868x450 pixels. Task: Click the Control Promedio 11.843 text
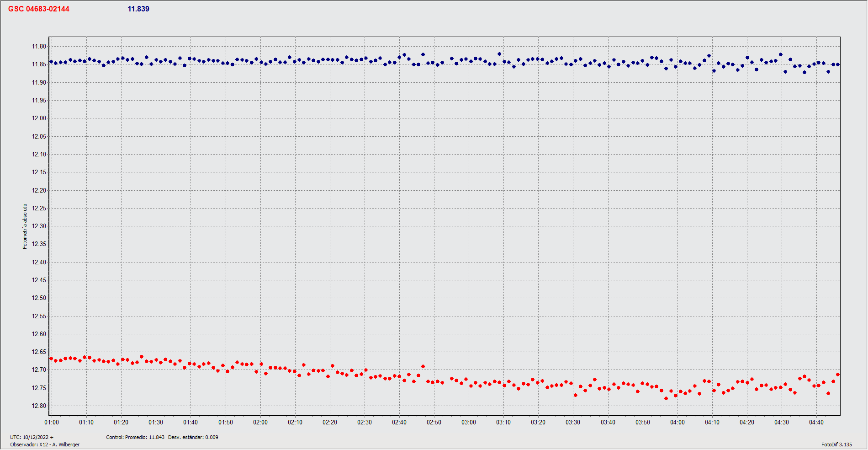[135, 437]
